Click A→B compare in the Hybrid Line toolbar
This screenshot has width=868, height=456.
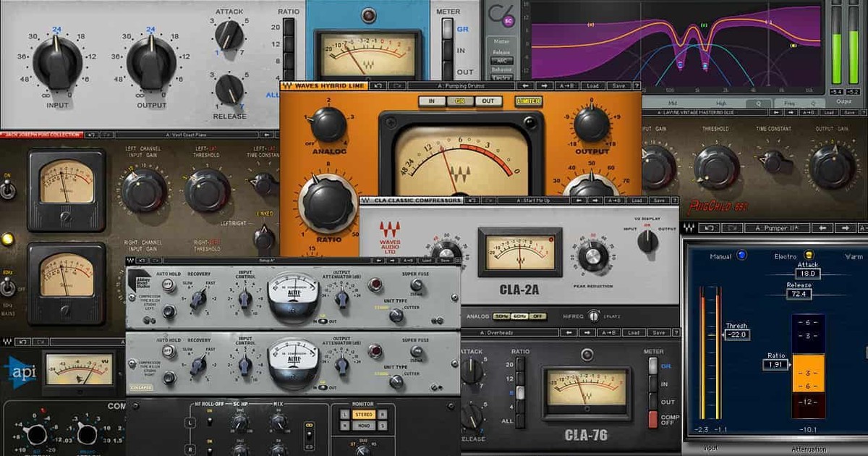click(x=567, y=85)
